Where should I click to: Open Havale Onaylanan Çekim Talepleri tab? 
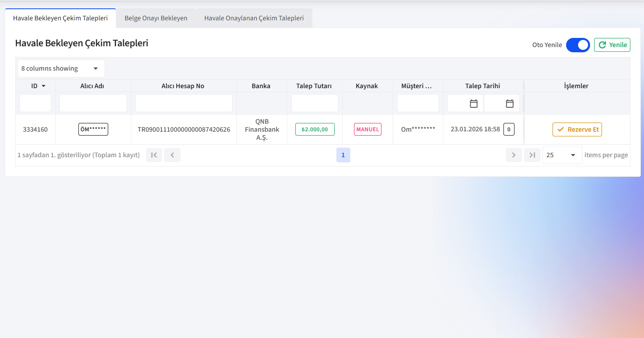tap(254, 18)
